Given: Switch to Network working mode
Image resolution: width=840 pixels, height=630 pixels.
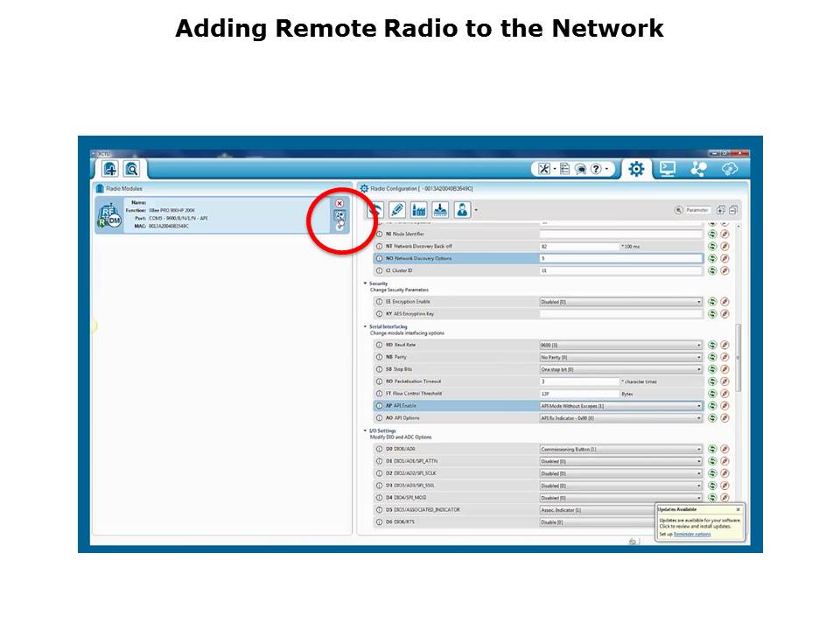Looking at the screenshot, I should click(698, 169).
